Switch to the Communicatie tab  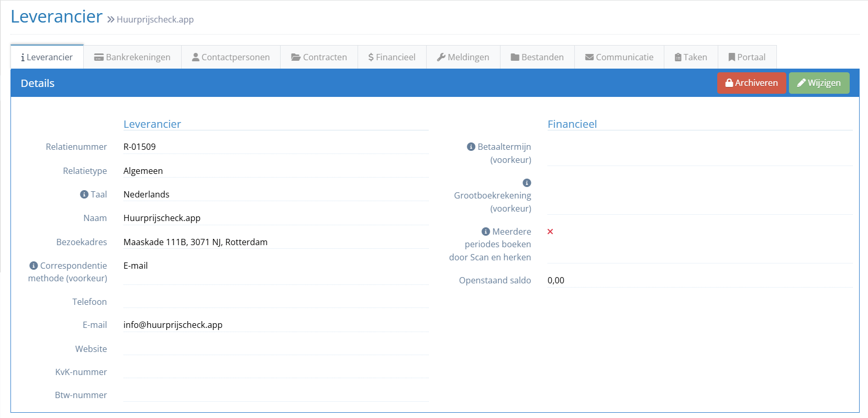619,57
